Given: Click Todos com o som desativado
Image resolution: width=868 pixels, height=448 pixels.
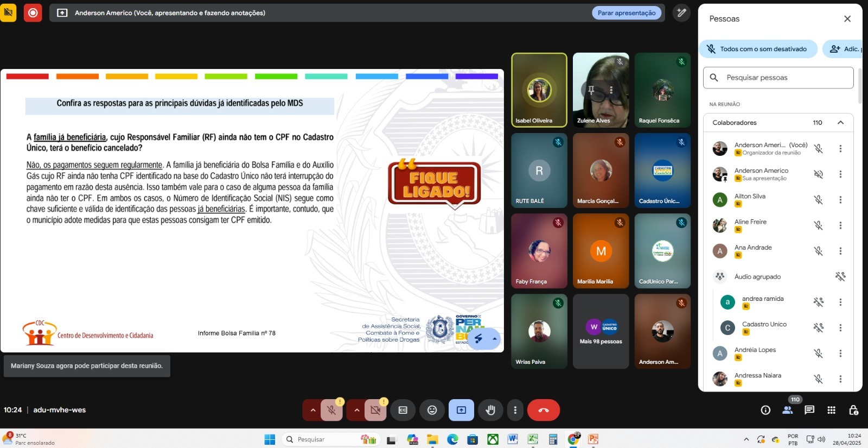Looking at the screenshot, I should (x=757, y=49).
